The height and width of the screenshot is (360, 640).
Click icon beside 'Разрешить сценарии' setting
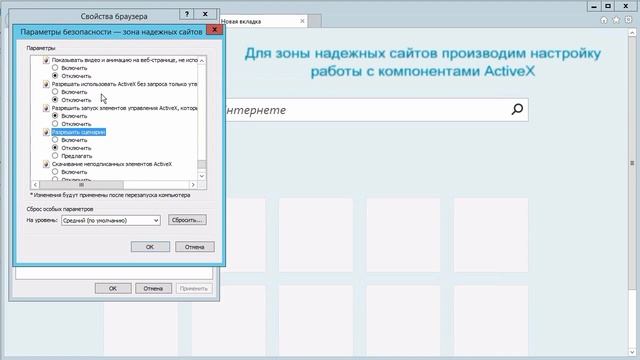(46, 132)
